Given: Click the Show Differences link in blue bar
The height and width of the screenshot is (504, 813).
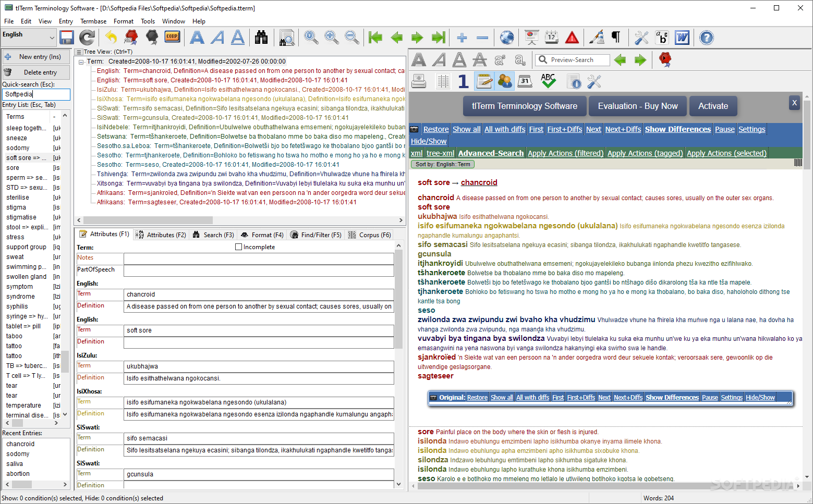Looking at the screenshot, I should [x=678, y=129].
